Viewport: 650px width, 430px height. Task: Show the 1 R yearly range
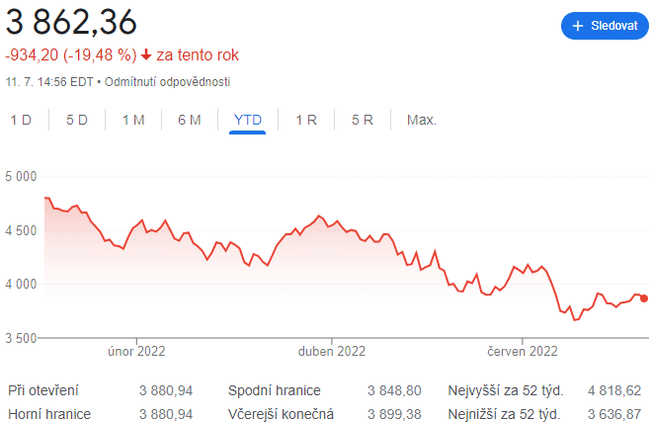pos(306,120)
